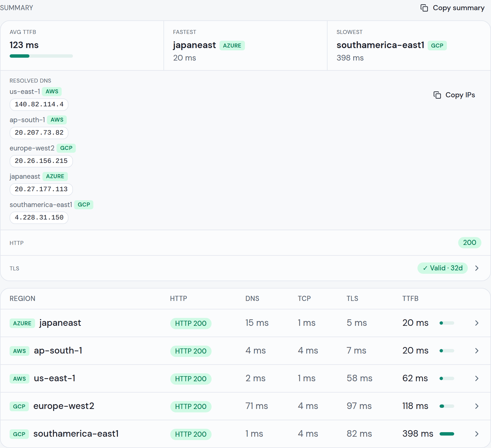Click the AZURE badge in japaneast table row
The width and height of the screenshot is (491, 448).
tap(22, 323)
